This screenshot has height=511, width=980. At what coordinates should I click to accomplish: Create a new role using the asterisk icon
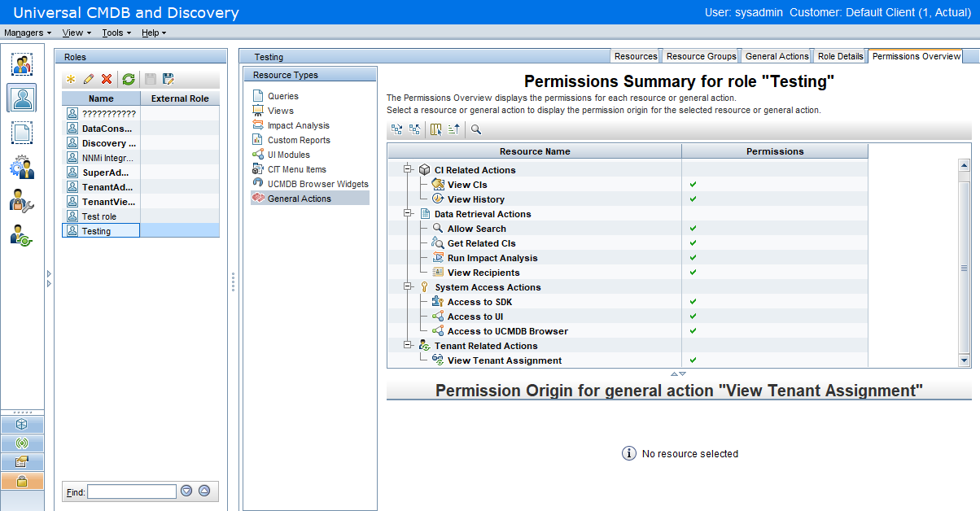[x=71, y=79]
